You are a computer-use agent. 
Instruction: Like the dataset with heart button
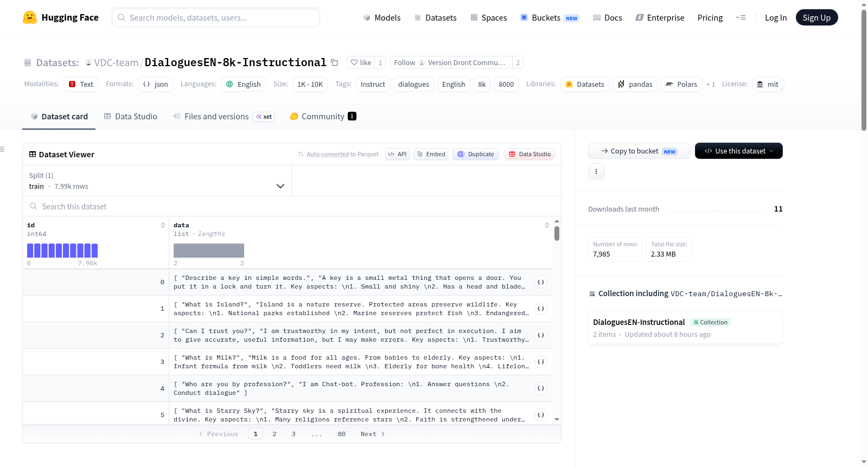pyautogui.click(x=361, y=62)
